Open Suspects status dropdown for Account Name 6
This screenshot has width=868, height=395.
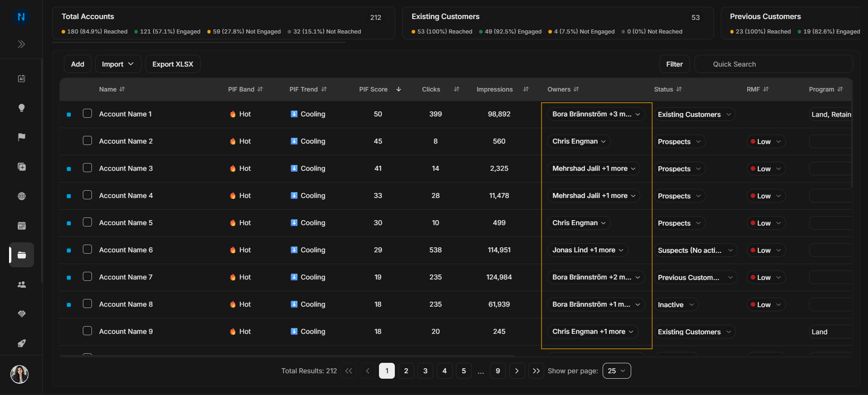[695, 250]
